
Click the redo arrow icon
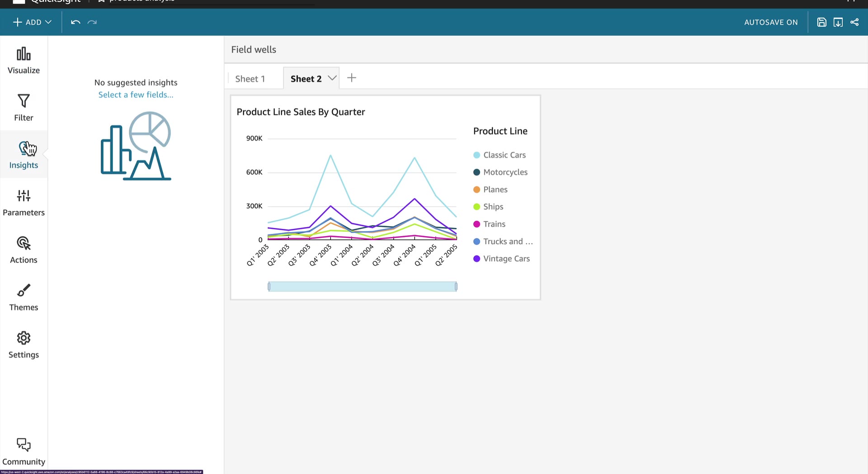pyautogui.click(x=92, y=22)
